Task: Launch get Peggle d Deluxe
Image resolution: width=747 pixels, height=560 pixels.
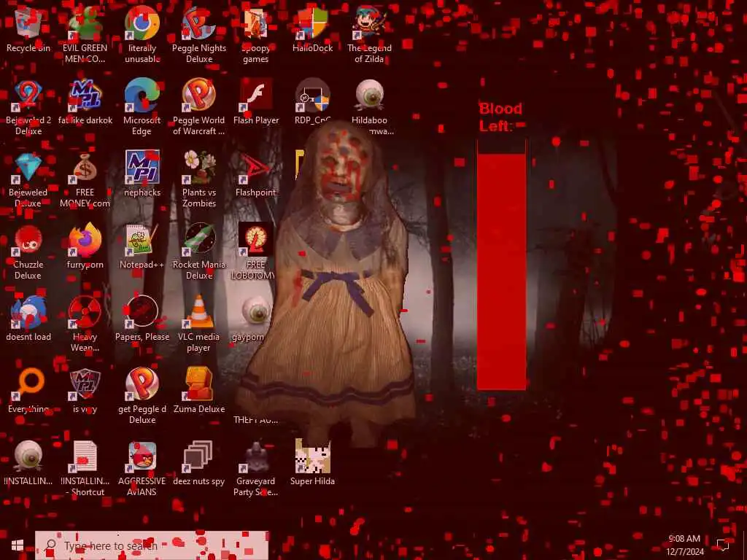Action: click(142, 384)
